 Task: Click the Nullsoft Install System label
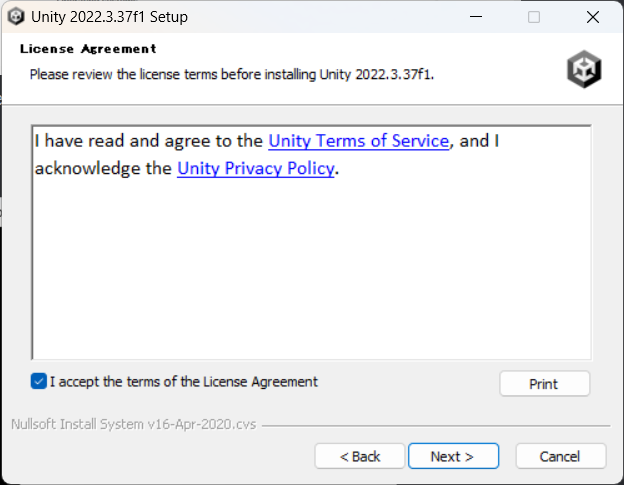click(x=132, y=424)
